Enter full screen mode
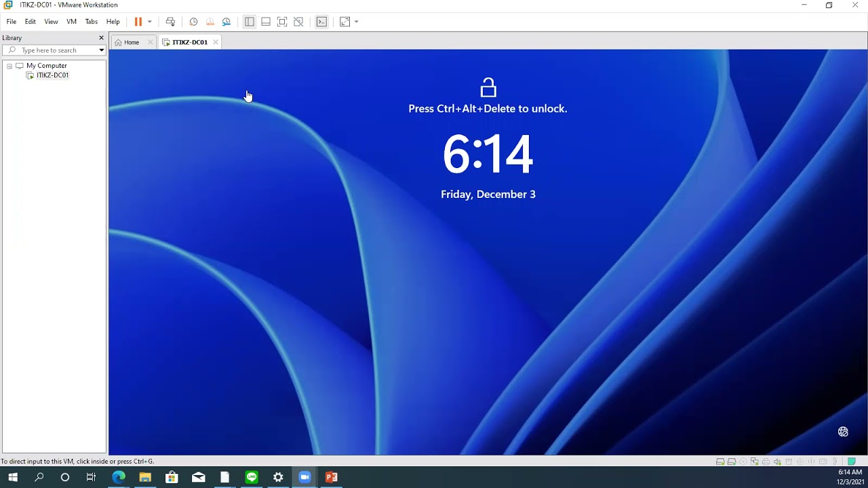868x488 pixels. (x=282, y=22)
